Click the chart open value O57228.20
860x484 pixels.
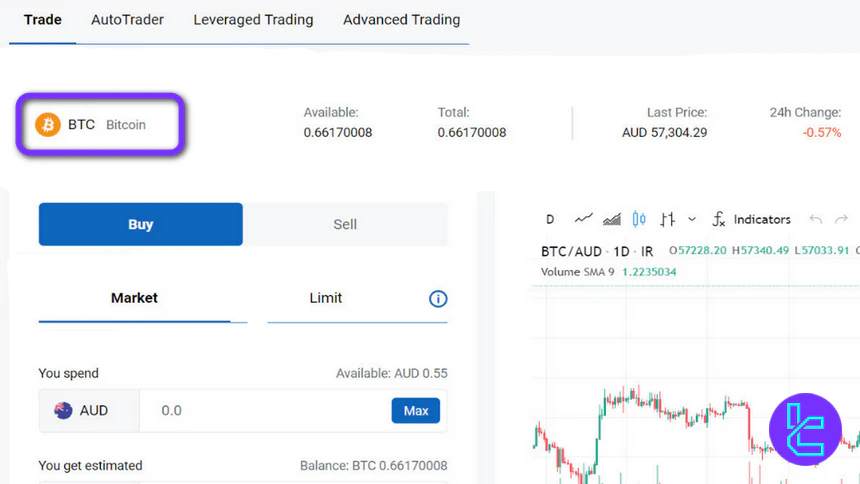[698, 250]
